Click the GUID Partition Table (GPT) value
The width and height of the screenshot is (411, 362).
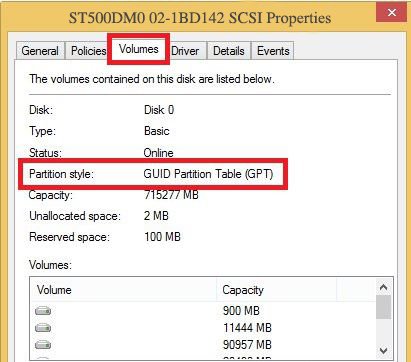coord(208,174)
